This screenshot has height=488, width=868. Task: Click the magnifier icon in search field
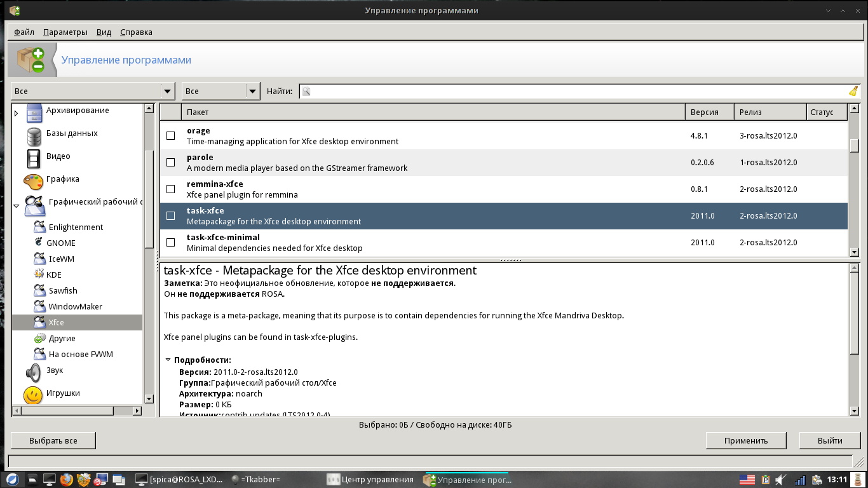tap(306, 91)
